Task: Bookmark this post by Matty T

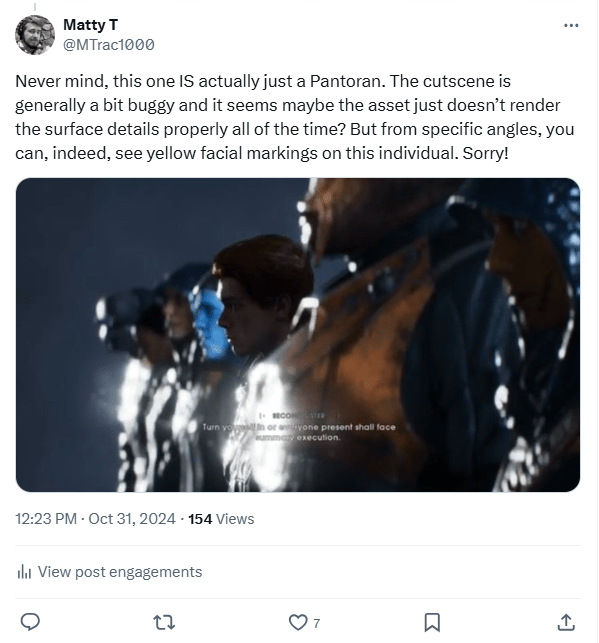Action: (432, 622)
